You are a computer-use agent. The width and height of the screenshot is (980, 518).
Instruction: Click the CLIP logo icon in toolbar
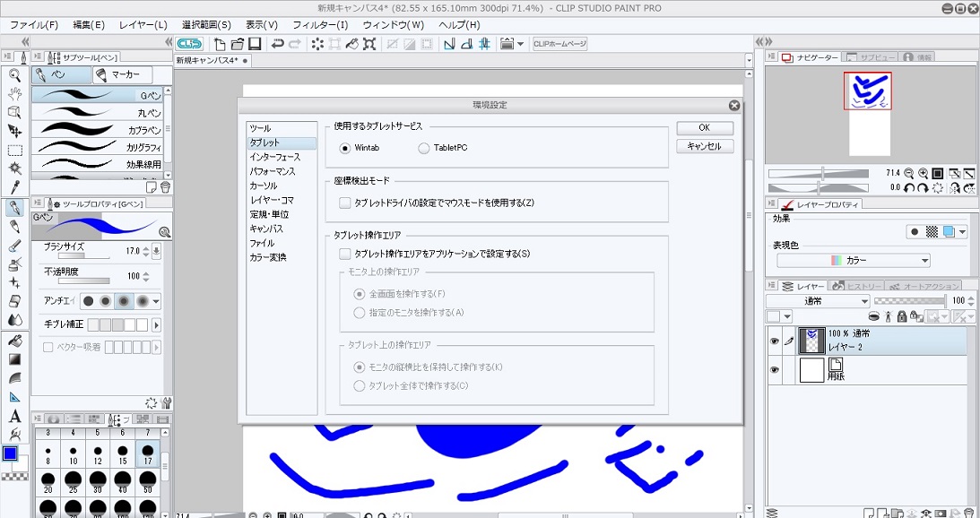pyautogui.click(x=189, y=44)
